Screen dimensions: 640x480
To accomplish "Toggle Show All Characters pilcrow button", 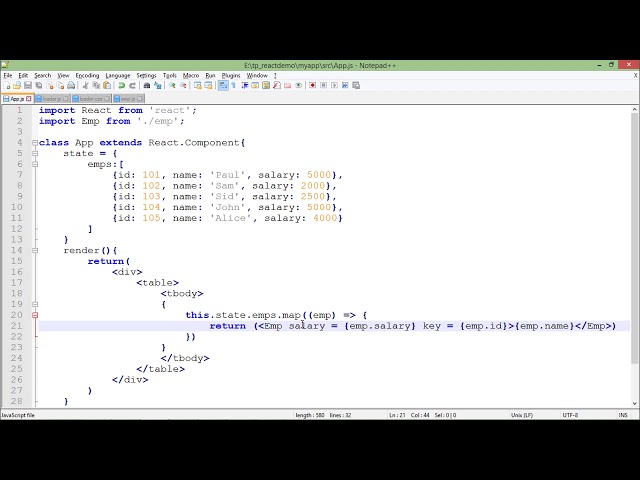I will click(x=233, y=86).
